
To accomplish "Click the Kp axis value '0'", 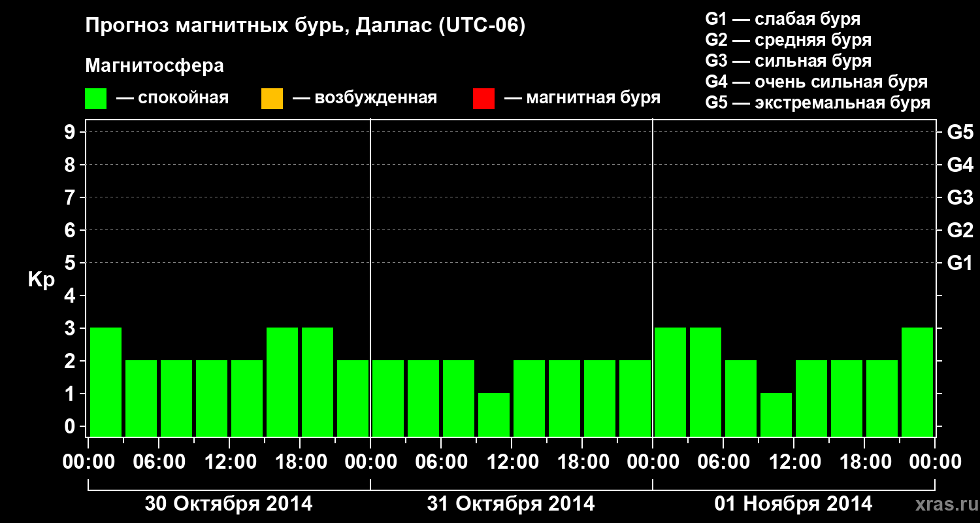I will [x=71, y=426].
